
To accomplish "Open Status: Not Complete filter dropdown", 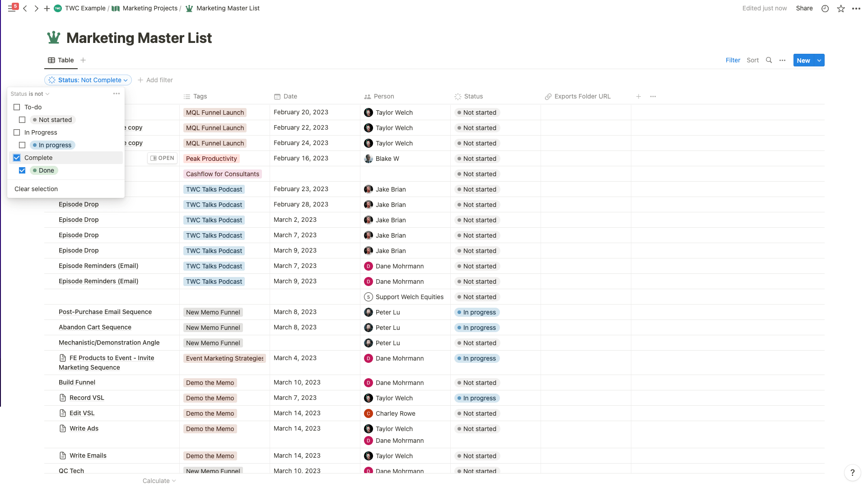I will pos(88,80).
